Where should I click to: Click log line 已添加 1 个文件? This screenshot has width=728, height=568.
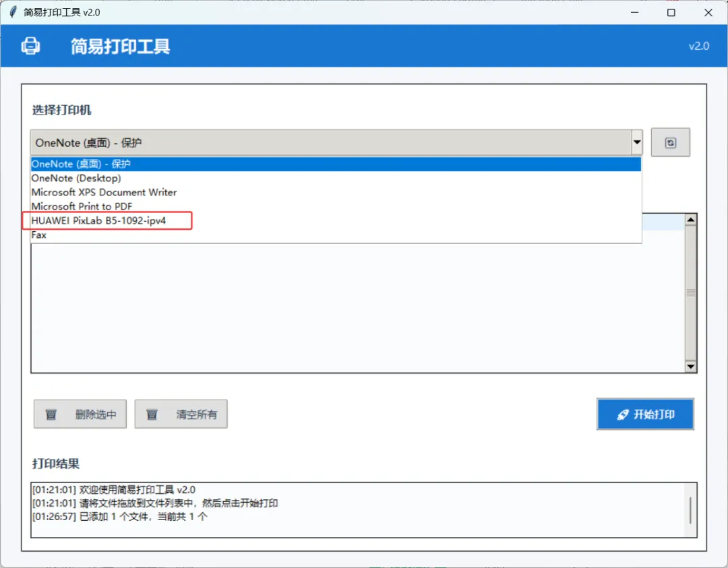[x=120, y=517]
